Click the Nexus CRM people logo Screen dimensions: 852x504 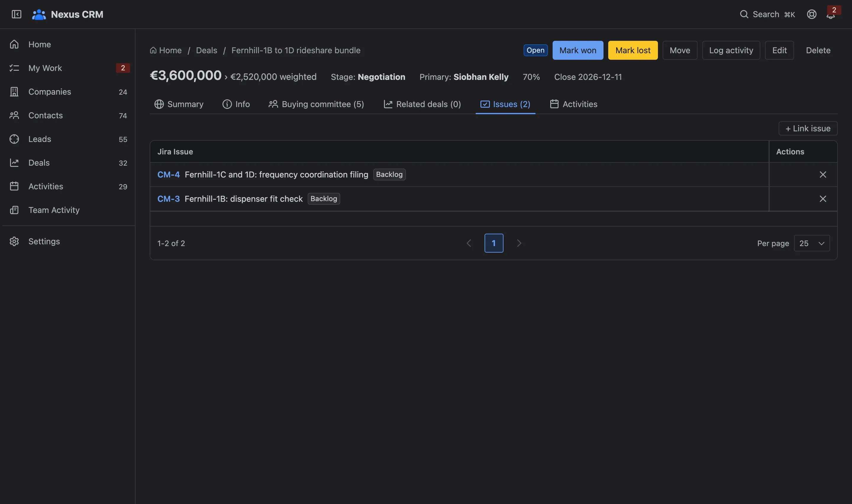pyautogui.click(x=39, y=14)
